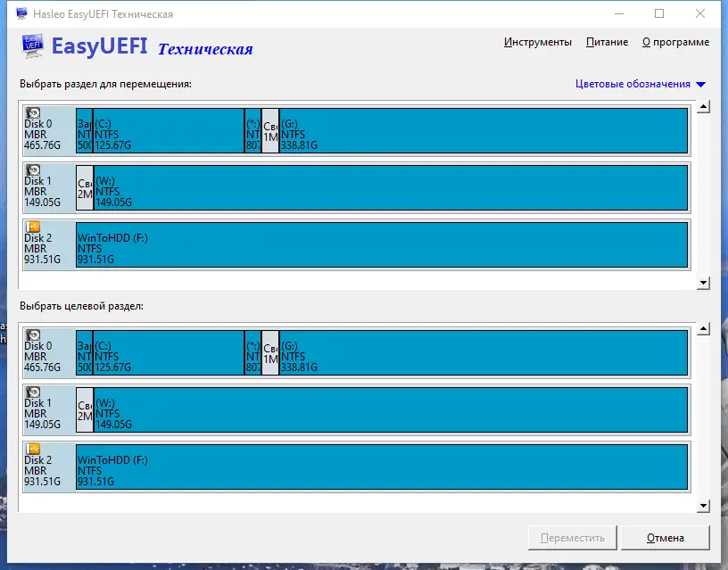The image size is (728, 570).
Task: Open the Питание menu
Action: pyautogui.click(x=607, y=42)
